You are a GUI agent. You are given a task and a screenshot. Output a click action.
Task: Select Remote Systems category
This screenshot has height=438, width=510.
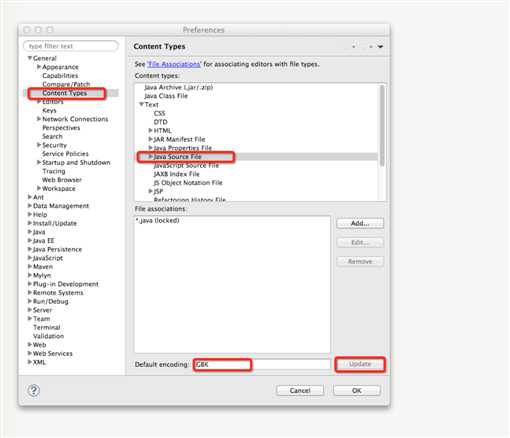58,292
